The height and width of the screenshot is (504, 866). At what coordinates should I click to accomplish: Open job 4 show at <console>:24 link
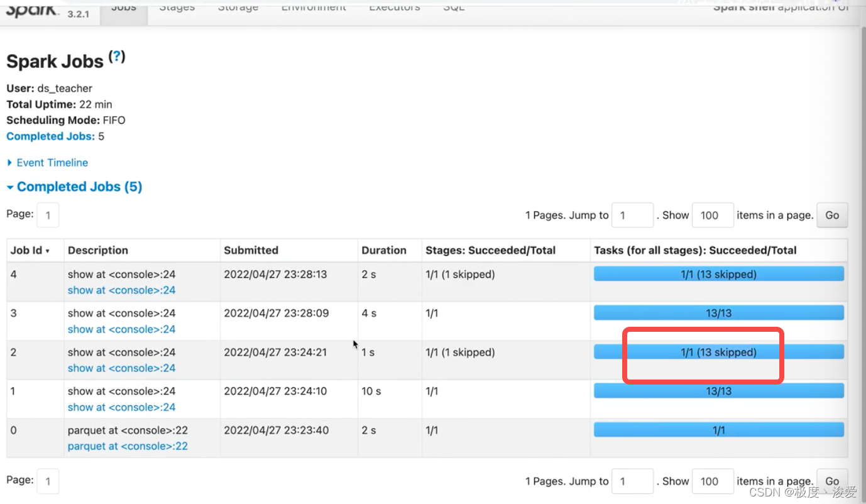(x=121, y=290)
